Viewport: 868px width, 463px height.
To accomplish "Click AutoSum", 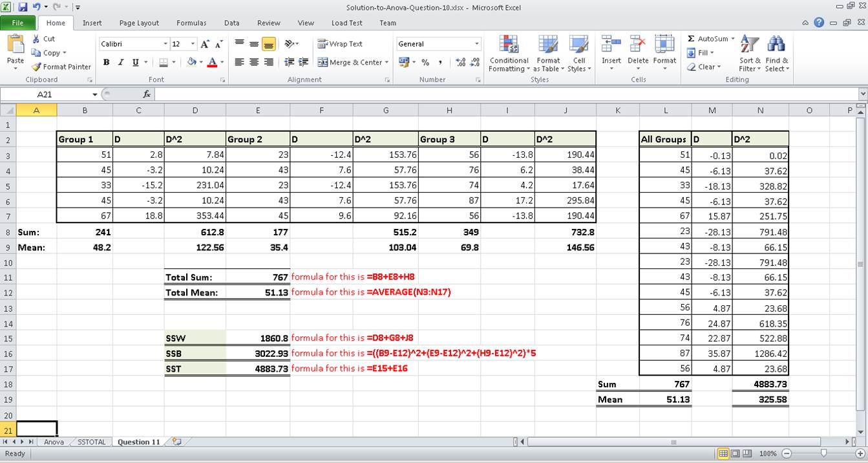I will click(x=708, y=39).
